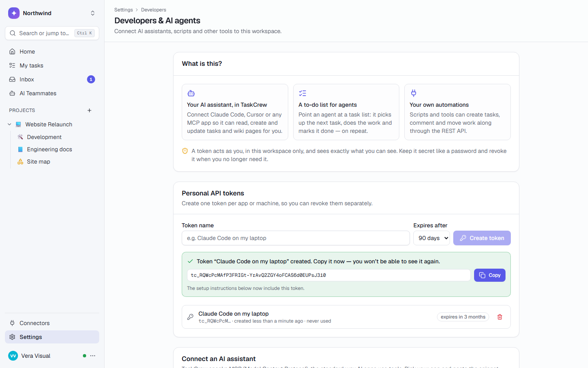Viewport: 588px width, 368px height.
Task: Click the Connectors plug icon
Action: point(12,323)
